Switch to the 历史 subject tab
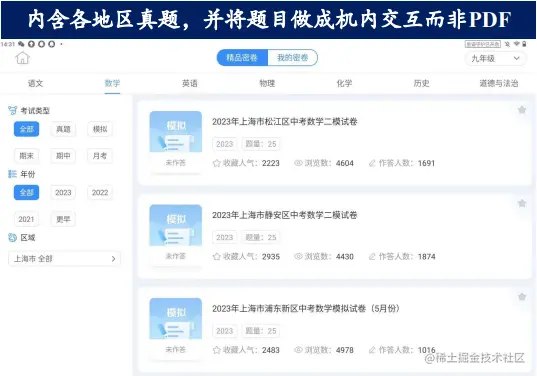Viewport: 537px width, 376px height. tap(422, 83)
